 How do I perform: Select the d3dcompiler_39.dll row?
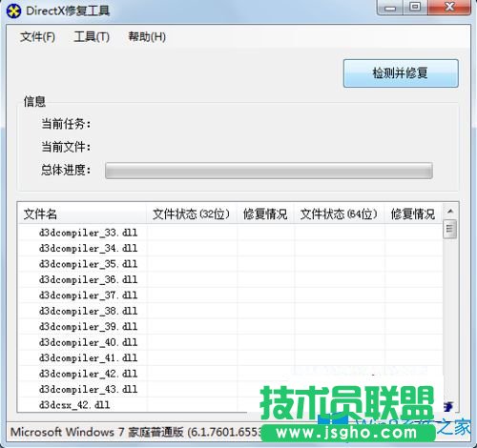click(x=230, y=326)
